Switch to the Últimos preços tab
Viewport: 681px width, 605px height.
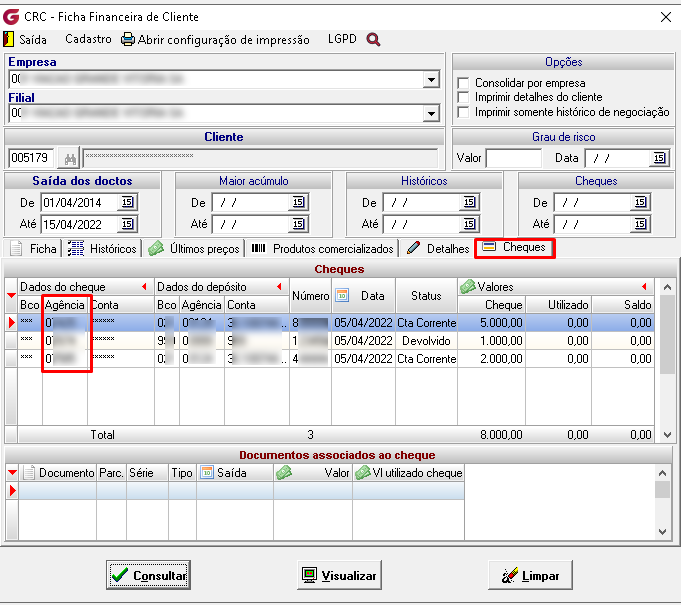[x=194, y=249]
